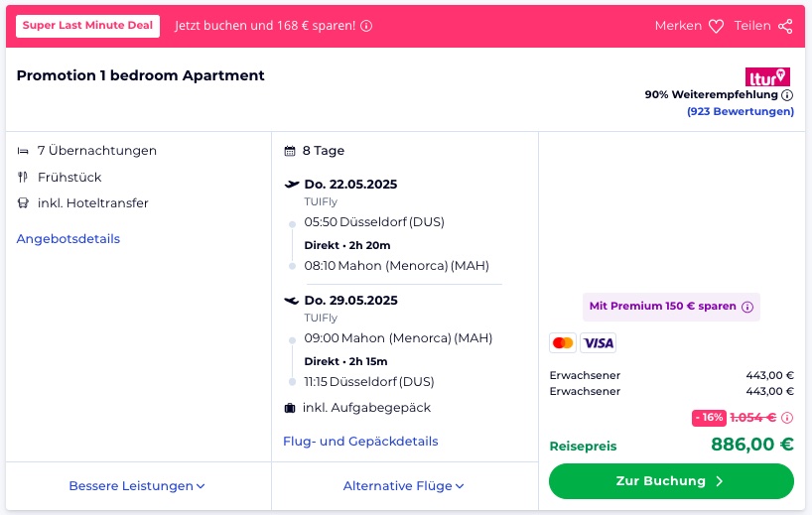The height and width of the screenshot is (515, 812).
Task: Click the outbound flight plane icon
Action: click(292, 184)
